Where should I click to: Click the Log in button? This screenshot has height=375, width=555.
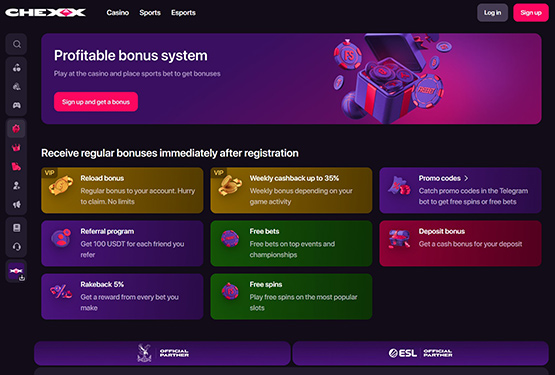[492, 13]
